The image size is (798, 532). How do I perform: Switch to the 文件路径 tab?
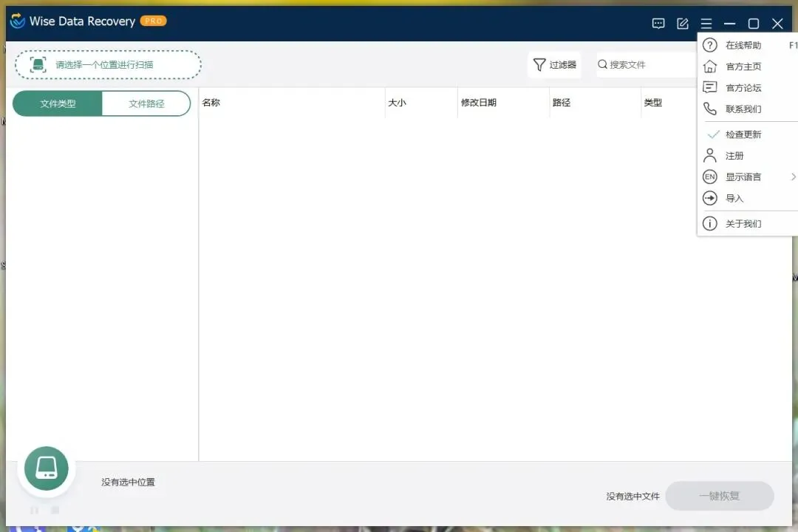[x=146, y=104]
